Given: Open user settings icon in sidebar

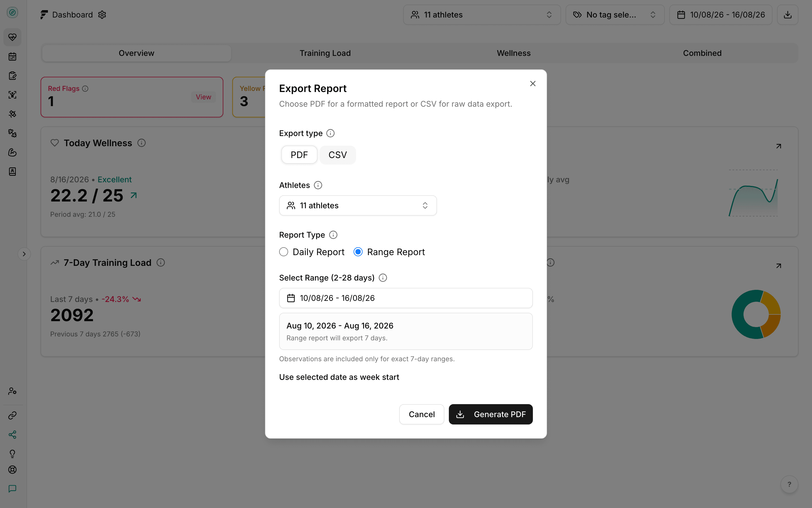Looking at the screenshot, I should coord(12,391).
